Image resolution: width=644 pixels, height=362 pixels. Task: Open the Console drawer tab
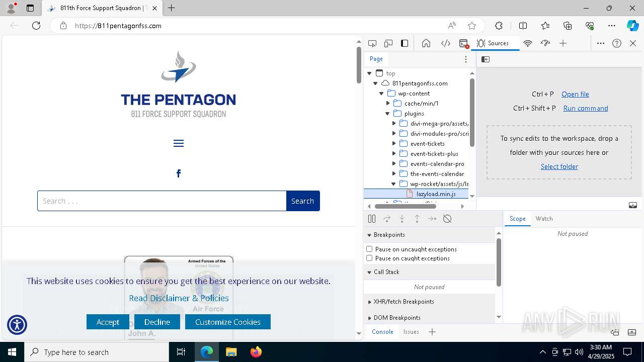click(x=382, y=332)
